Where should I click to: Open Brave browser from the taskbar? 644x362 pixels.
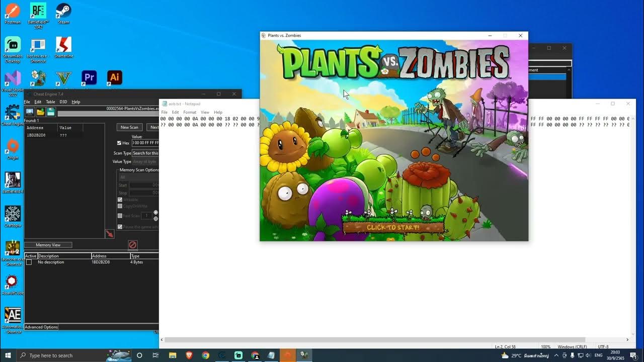[189, 355]
